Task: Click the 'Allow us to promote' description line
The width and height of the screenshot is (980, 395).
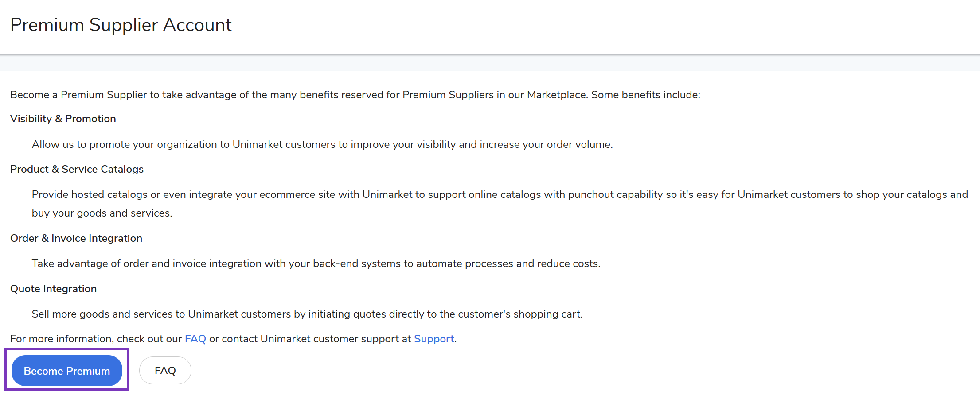Action: [x=322, y=144]
